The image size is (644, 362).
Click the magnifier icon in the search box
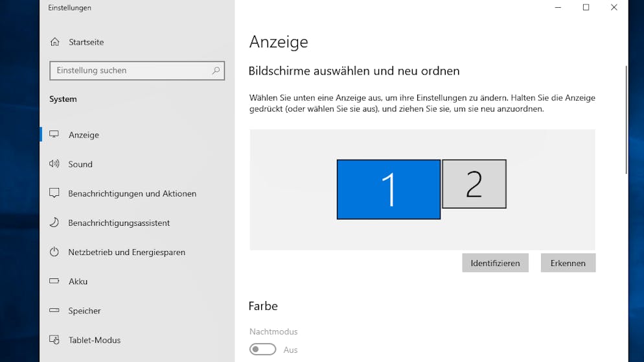click(216, 70)
